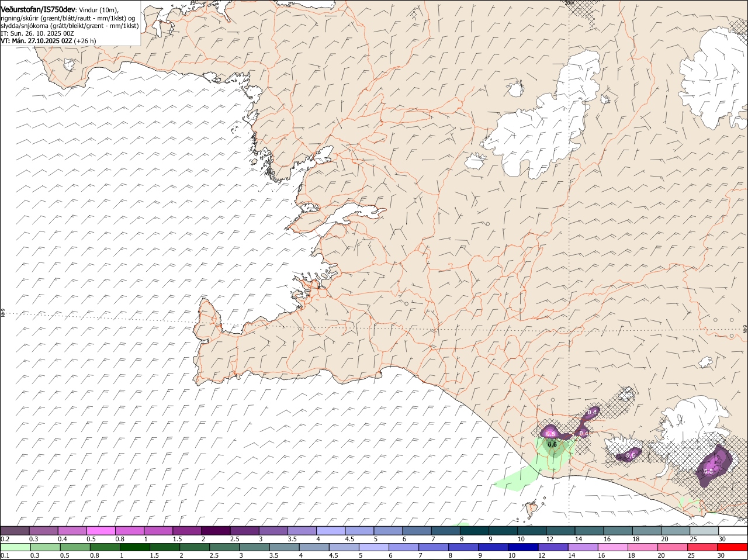Image resolution: width=748 pixels, height=560 pixels.
Task: Click the Veðurstofan/IS750dev title text
Action: (x=38, y=10)
